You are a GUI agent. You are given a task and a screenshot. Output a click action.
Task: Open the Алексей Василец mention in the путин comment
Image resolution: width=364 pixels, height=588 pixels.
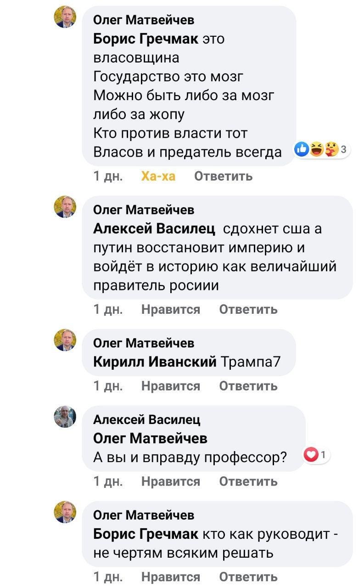pyautogui.click(x=156, y=229)
